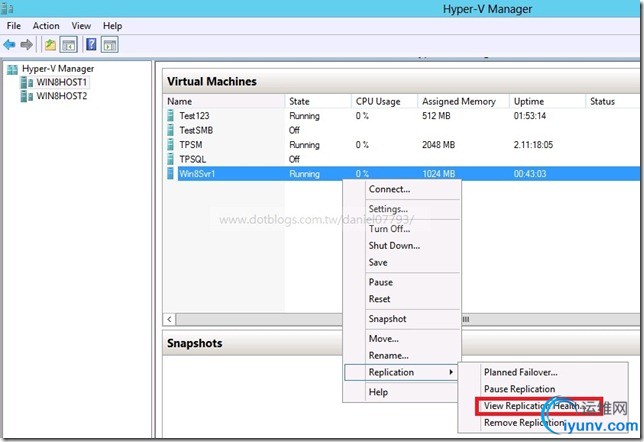Select Pause Replication in the submenu
Viewport: 644px width, 442px height.
pyautogui.click(x=519, y=389)
